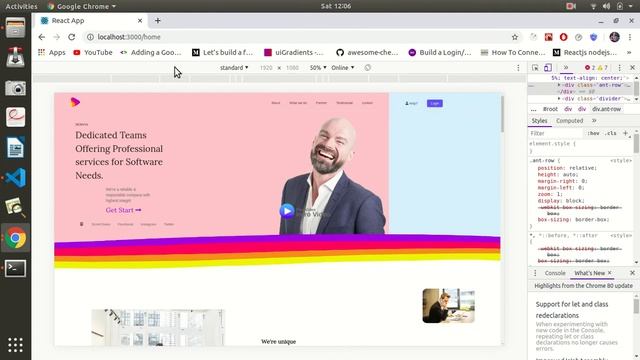
Task: Click the #root breadcrumb
Action: (x=550, y=109)
